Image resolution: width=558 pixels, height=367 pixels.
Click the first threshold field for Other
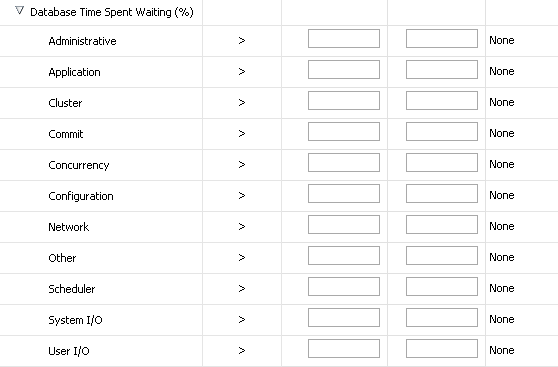pyautogui.click(x=344, y=255)
